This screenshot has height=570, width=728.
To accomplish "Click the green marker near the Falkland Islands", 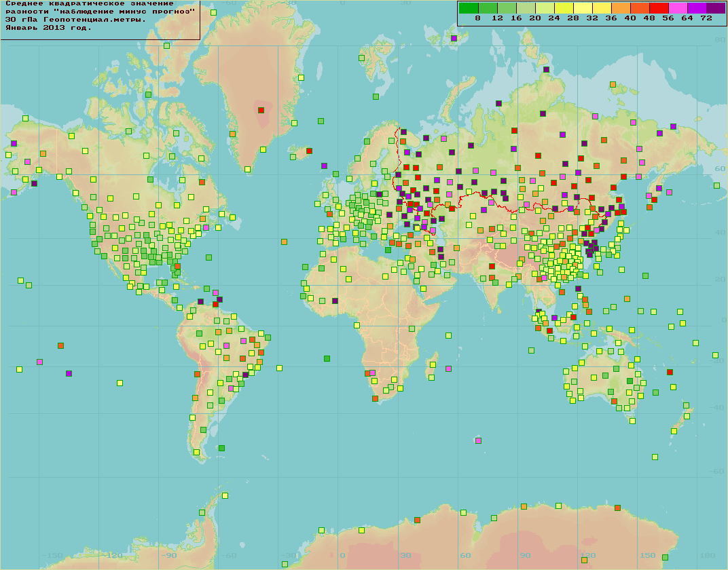I will pyautogui.click(x=221, y=448).
